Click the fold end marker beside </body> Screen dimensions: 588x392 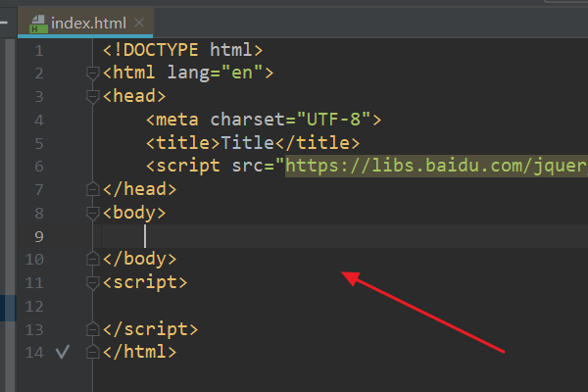point(94,260)
